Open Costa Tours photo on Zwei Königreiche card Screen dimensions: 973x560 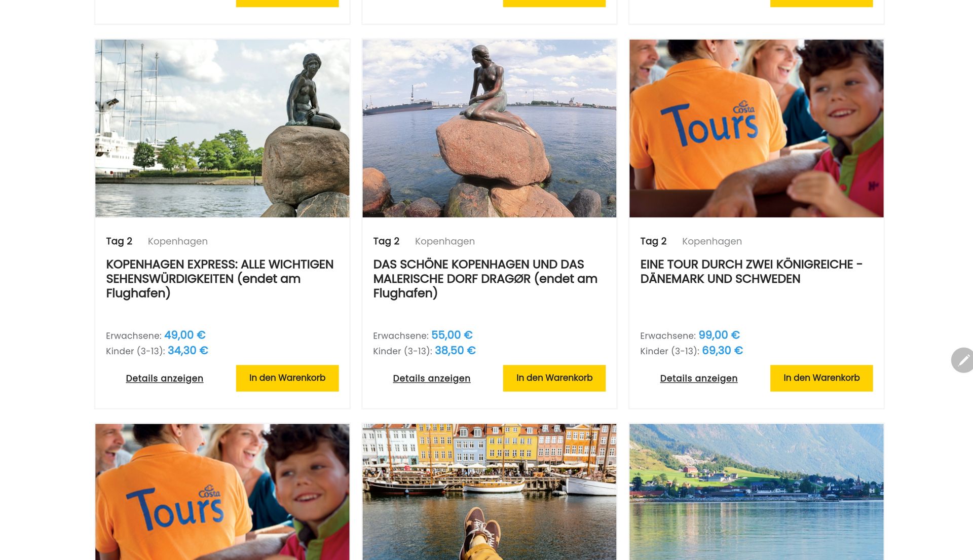click(x=757, y=129)
